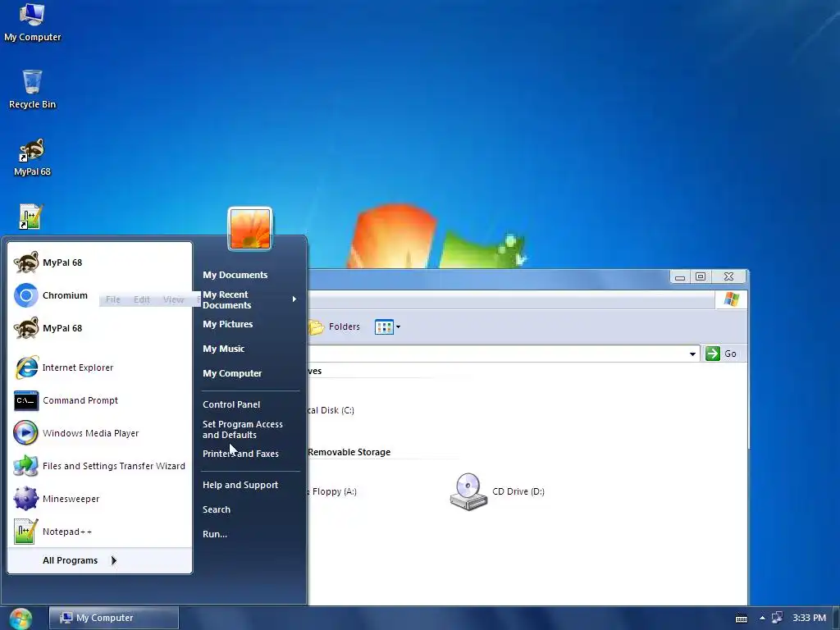Screen dimensions: 840x630
Task: Click the user account picture in Start menu
Action: (250, 229)
